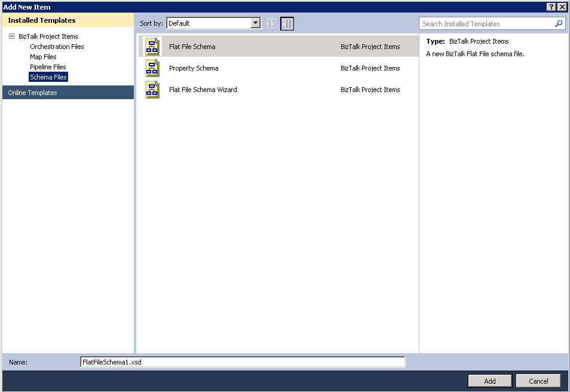This screenshot has height=392, width=570.
Task: Click the Name text field
Action: (x=242, y=362)
